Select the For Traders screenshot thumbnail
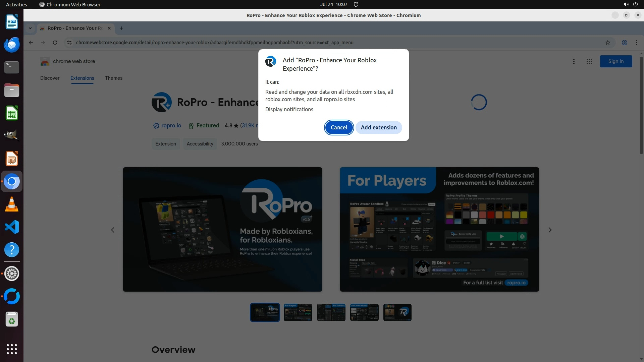The height and width of the screenshot is (362, 644). 331,312
